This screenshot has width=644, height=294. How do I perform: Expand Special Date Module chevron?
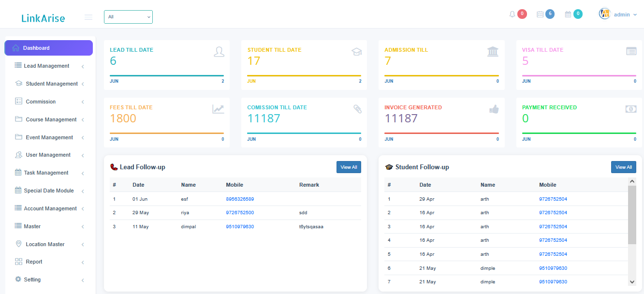click(83, 191)
